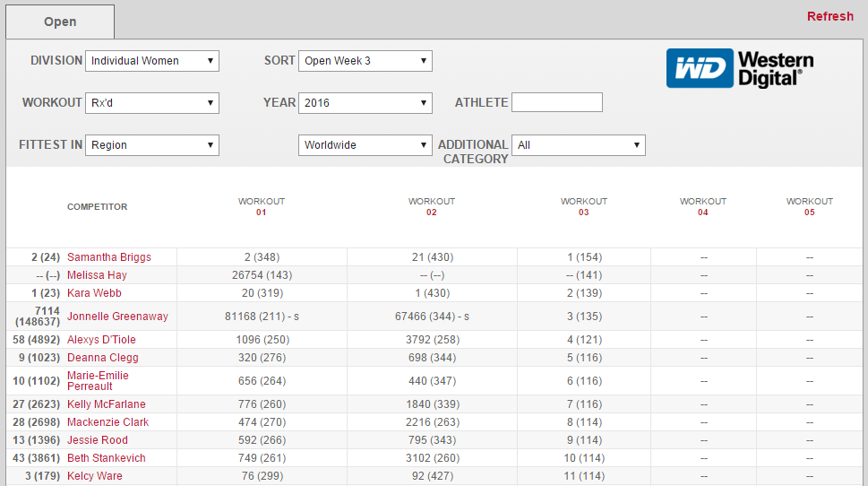Focus the Athlete search input field
This screenshot has height=486, width=868.
point(557,102)
